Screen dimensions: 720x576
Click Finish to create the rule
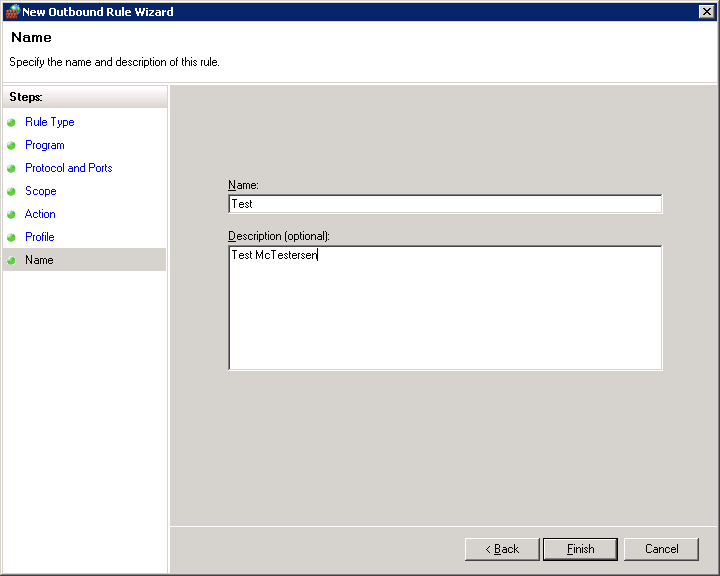[x=580, y=549]
